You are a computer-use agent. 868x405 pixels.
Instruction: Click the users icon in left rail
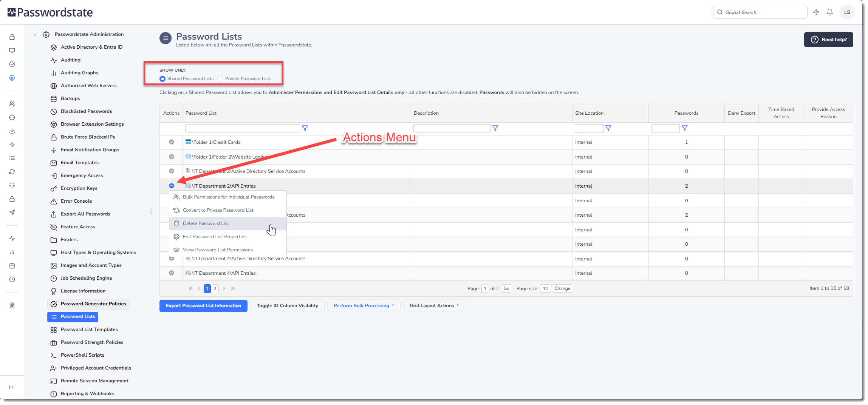pos(12,104)
